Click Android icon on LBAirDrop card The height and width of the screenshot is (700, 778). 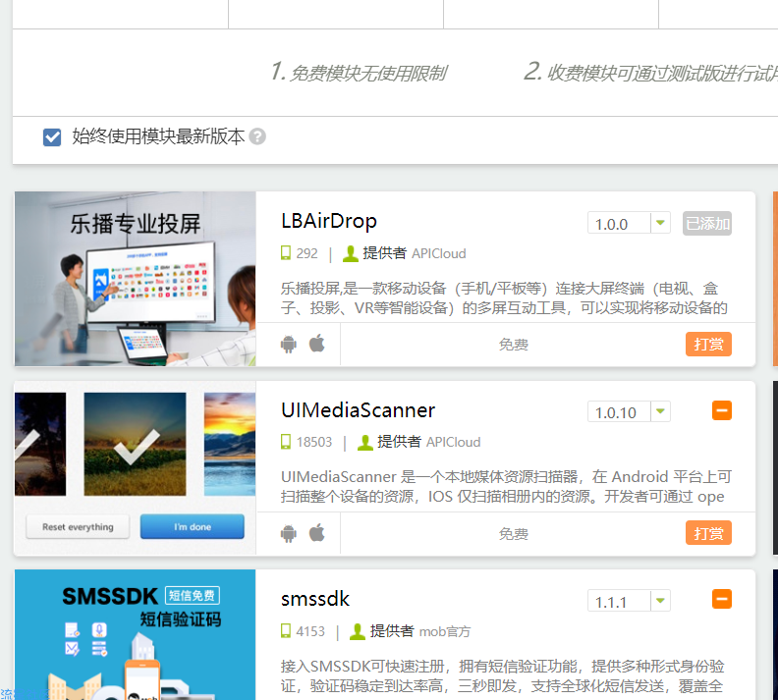[288, 344]
